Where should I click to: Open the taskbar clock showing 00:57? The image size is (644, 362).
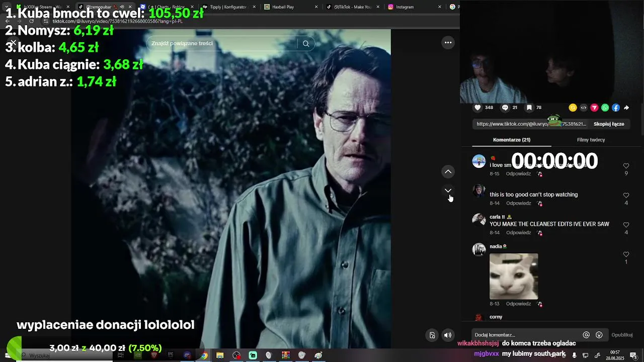pos(615,355)
